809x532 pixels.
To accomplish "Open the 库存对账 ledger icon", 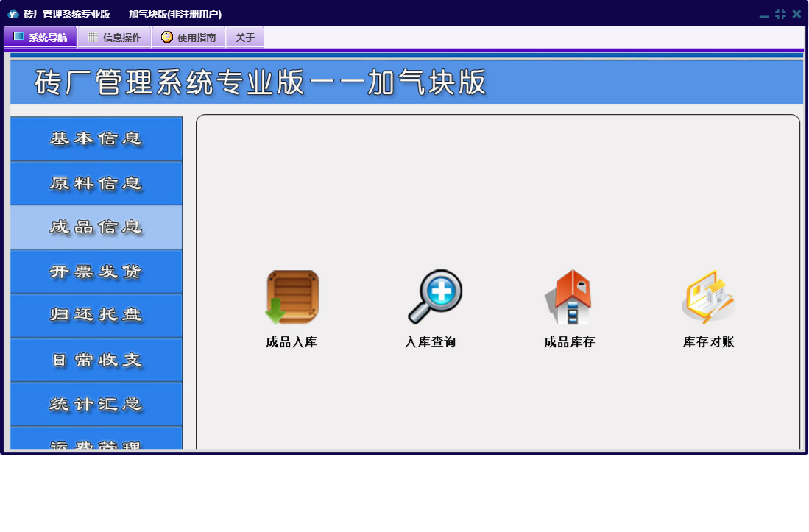I will 708,297.
